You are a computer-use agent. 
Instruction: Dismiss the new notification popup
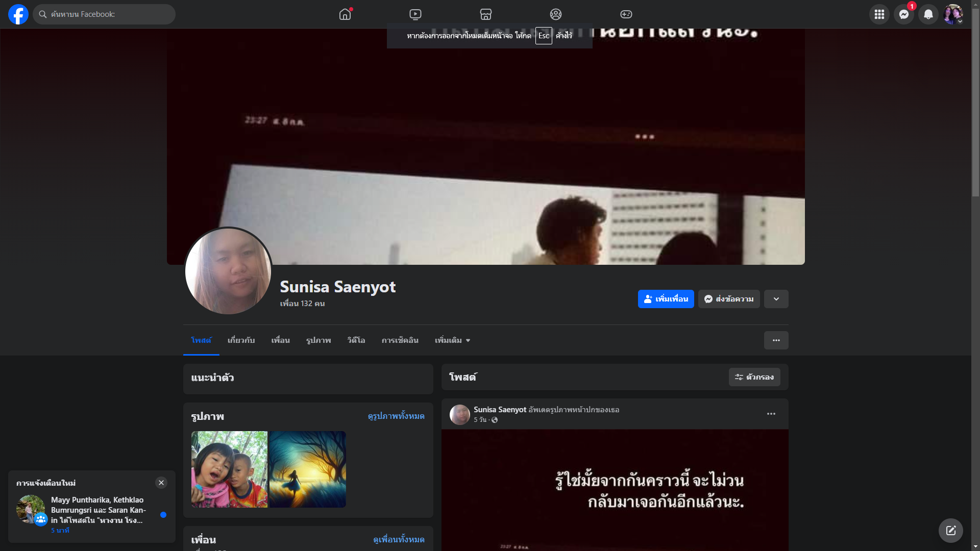tap(161, 483)
